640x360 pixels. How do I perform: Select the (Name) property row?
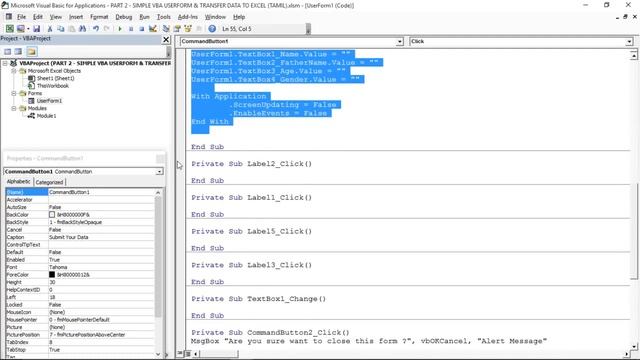pyautogui.click(x=80, y=192)
